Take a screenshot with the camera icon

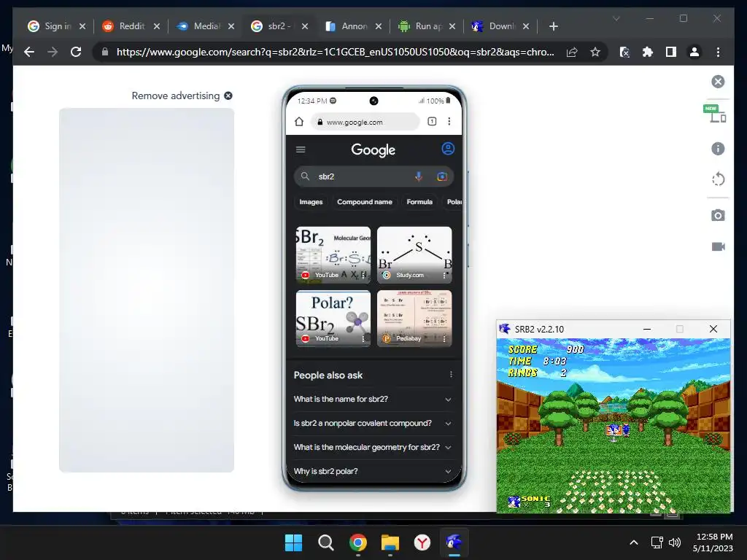pos(718,215)
